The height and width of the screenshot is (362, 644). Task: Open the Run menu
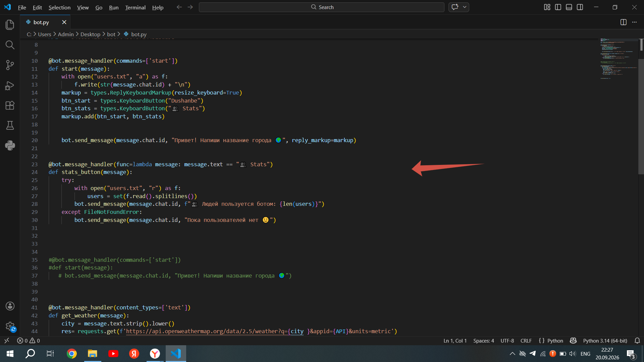pyautogui.click(x=114, y=7)
